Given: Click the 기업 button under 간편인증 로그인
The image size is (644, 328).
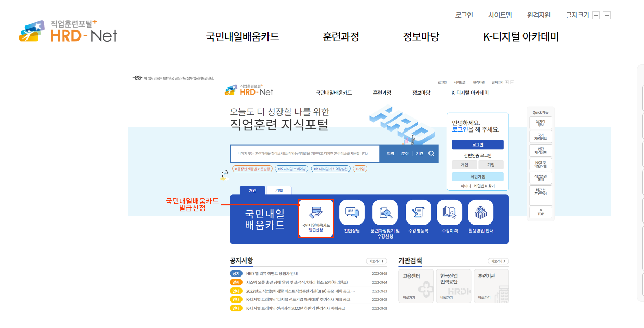Looking at the screenshot, I should (491, 165).
